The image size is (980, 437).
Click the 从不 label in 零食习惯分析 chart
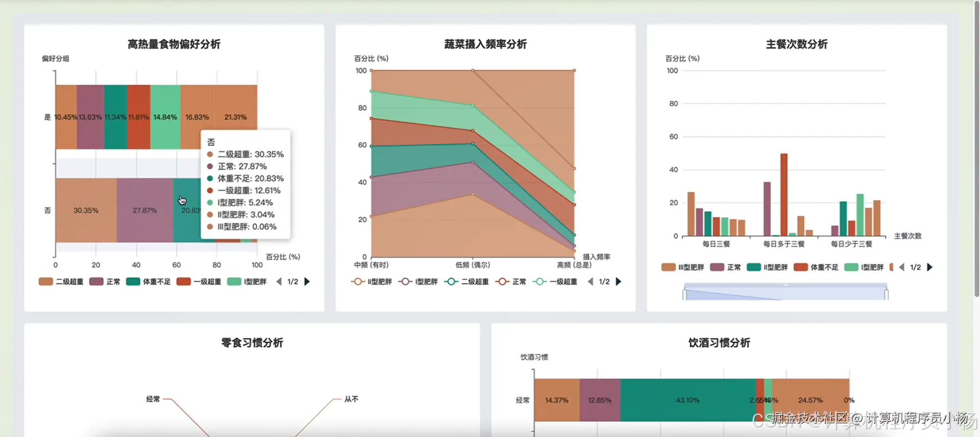tap(351, 399)
